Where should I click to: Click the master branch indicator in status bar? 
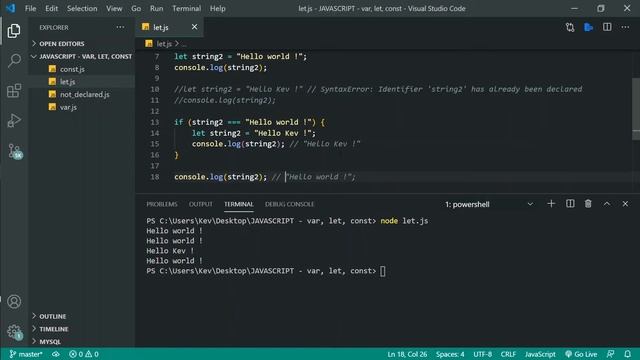pos(26,354)
